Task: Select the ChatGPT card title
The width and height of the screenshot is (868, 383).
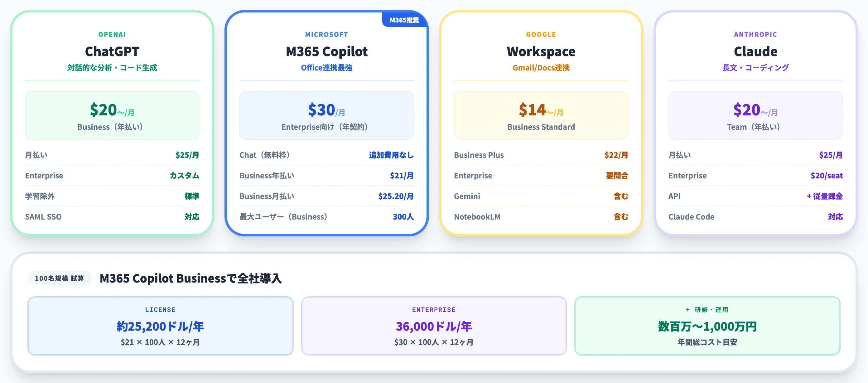Action: click(112, 51)
